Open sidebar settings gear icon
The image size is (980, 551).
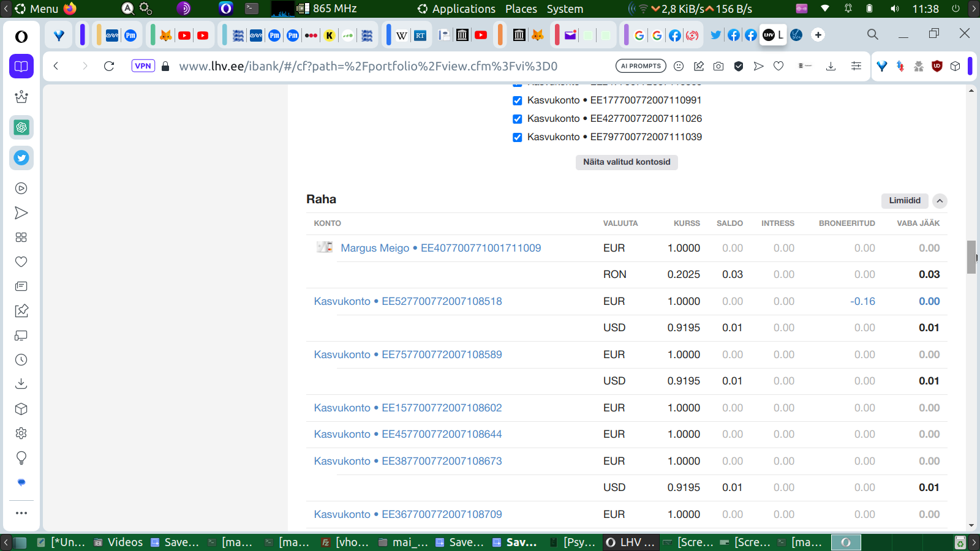click(x=21, y=433)
